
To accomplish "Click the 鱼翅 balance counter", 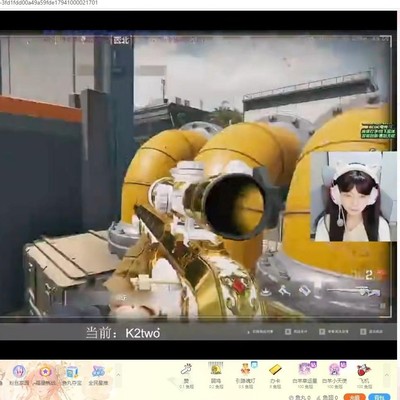I will point(328,397).
